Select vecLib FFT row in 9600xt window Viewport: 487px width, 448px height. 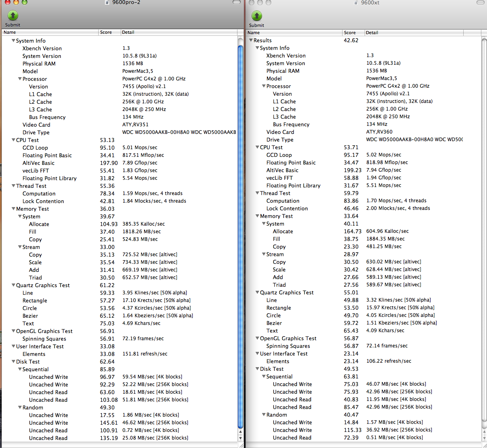(363, 178)
